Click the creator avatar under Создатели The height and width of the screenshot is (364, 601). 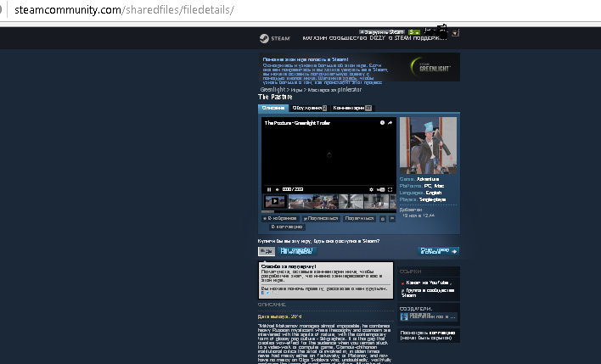click(x=404, y=316)
